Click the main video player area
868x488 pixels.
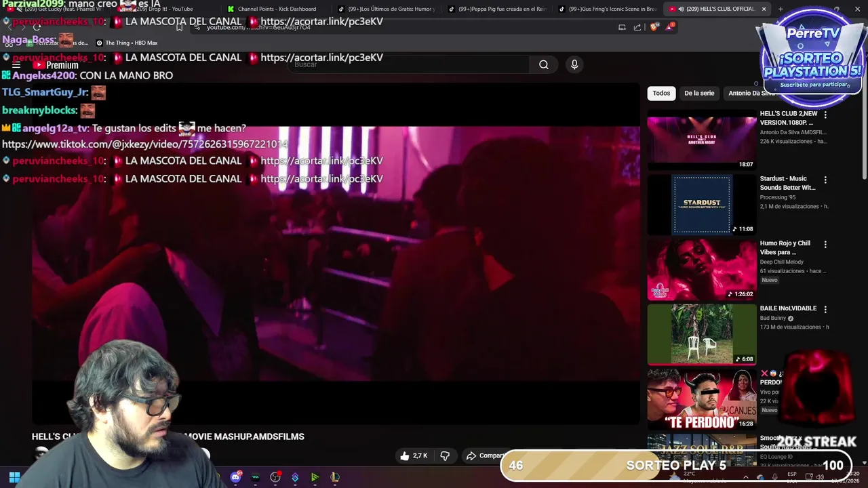coord(336,254)
